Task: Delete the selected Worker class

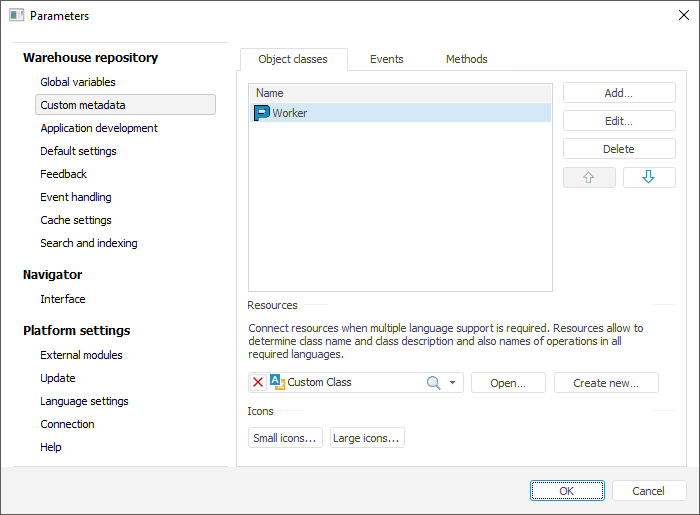Action: (618, 149)
